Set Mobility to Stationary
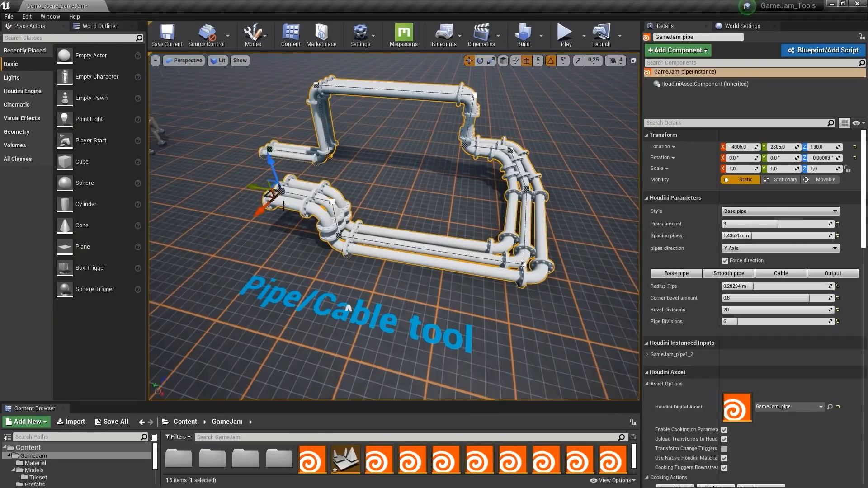This screenshot has height=488, width=868. (781, 180)
